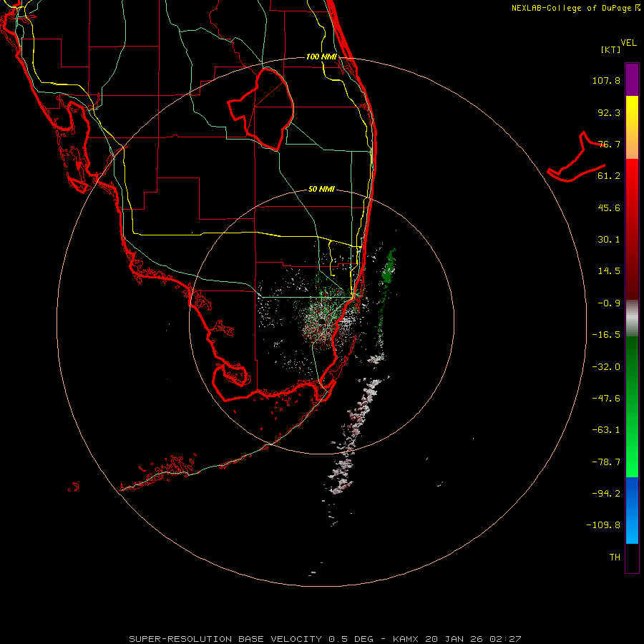Select the 30.1 legend value
Screen dimensions: 644x644
coord(609,240)
